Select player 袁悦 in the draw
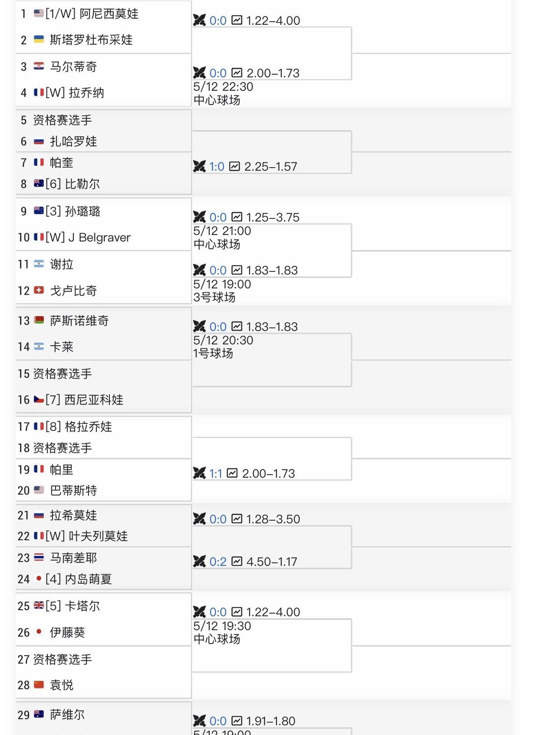 (62, 685)
